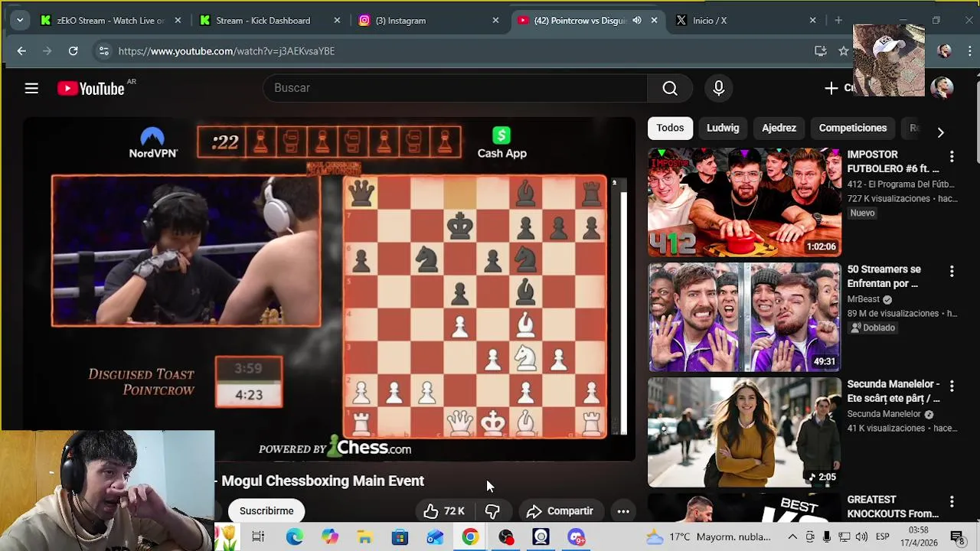Open options for 50 Streamers video
The width and height of the screenshot is (980, 551).
952,271
